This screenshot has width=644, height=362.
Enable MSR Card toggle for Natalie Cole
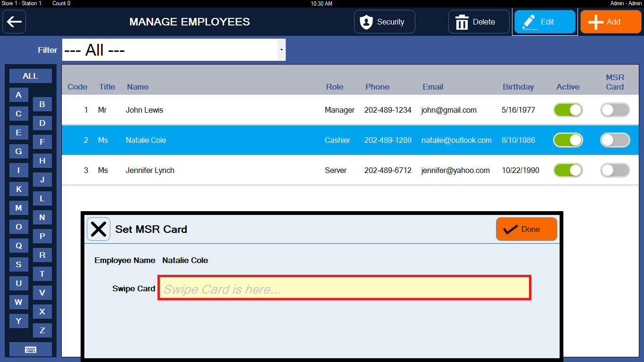click(x=615, y=140)
